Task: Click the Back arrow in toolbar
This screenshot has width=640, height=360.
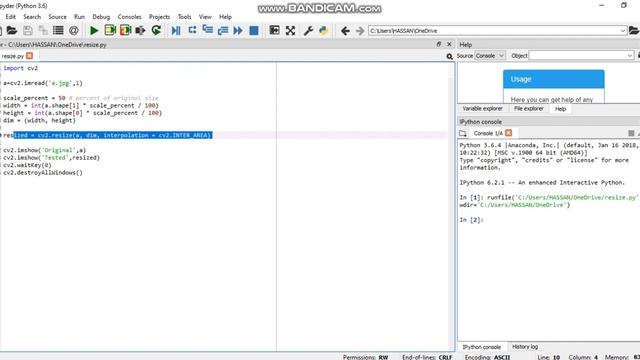Action: click(x=345, y=31)
